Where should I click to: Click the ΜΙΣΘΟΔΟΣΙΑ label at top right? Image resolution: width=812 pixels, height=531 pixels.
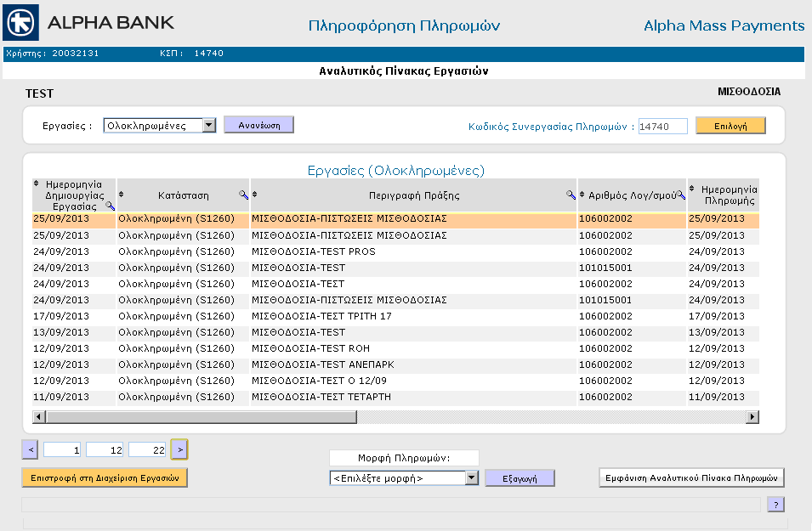749,92
